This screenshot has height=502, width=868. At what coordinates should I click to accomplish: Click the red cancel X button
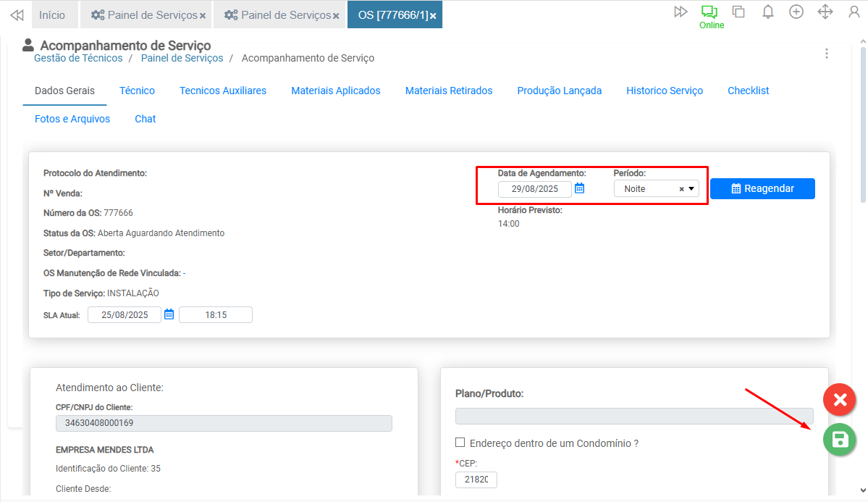(840, 399)
